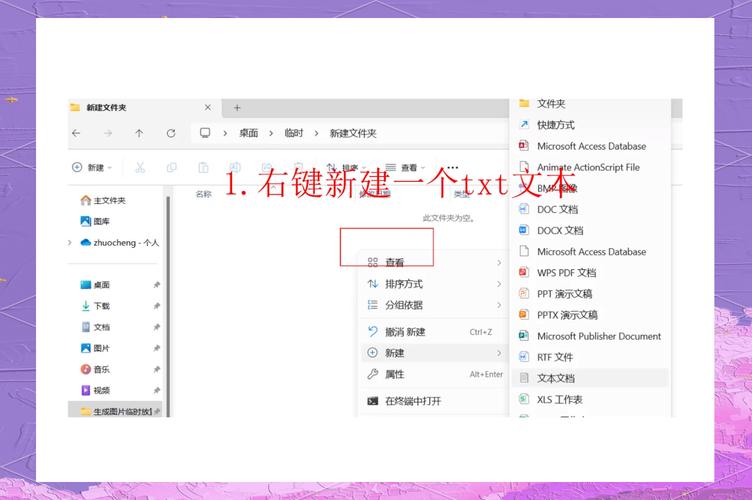The height and width of the screenshot is (500, 752).
Task: Choose 在终端中打开 in context menu
Action: [434, 401]
